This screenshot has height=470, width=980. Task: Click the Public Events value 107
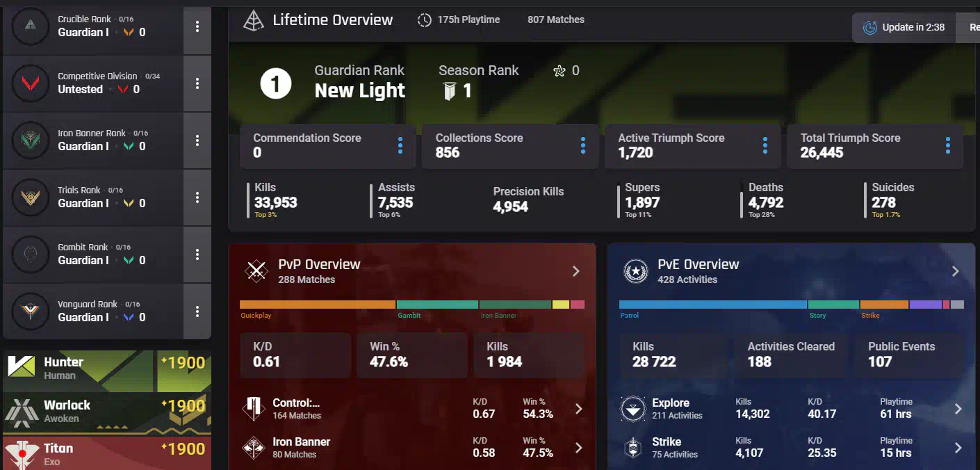(x=880, y=362)
